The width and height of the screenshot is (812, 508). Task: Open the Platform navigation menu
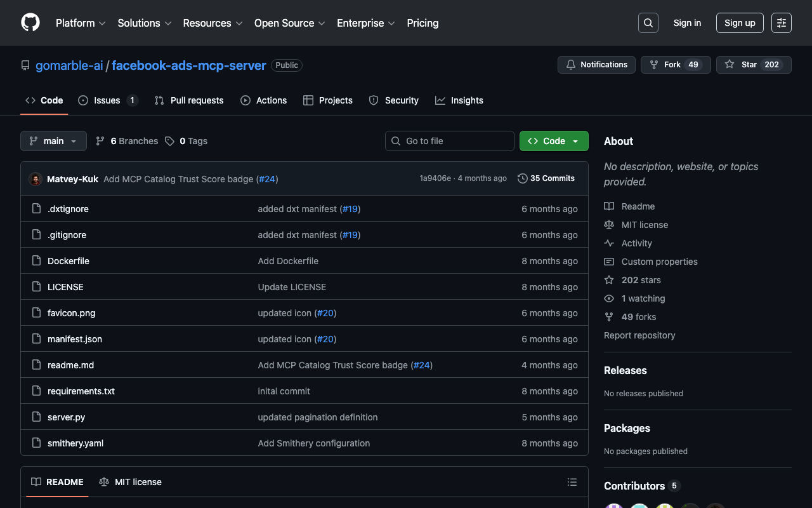coord(81,23)
